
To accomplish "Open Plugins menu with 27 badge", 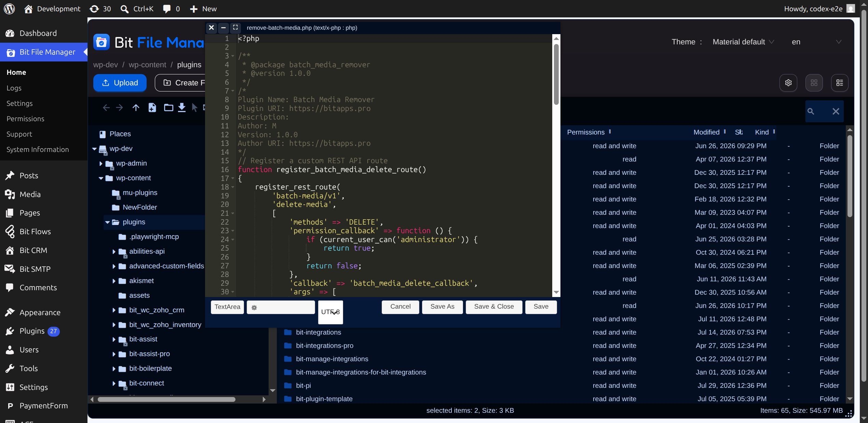I will tap(32, 331).
